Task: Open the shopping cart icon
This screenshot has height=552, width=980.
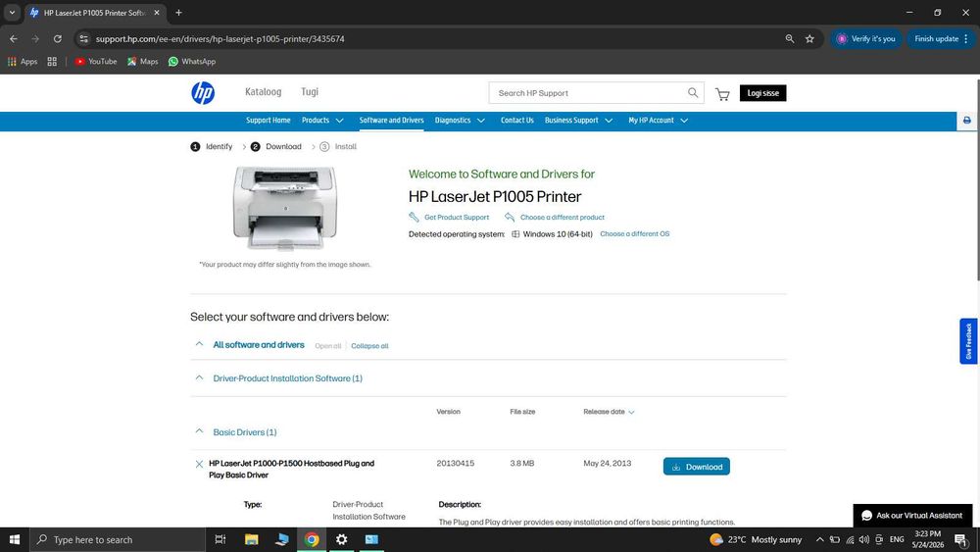Action: [722, 94]
